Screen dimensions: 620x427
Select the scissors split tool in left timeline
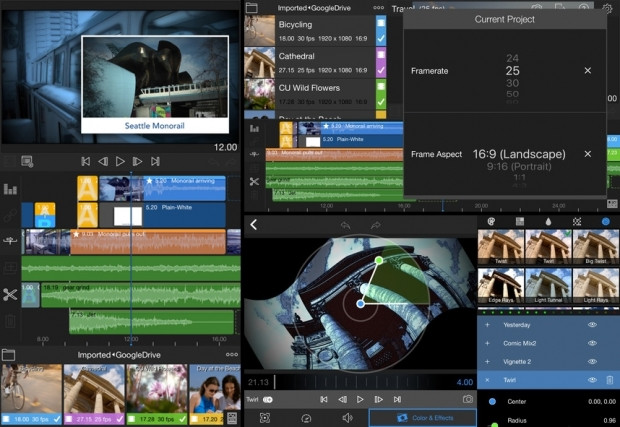pos(10,295)
